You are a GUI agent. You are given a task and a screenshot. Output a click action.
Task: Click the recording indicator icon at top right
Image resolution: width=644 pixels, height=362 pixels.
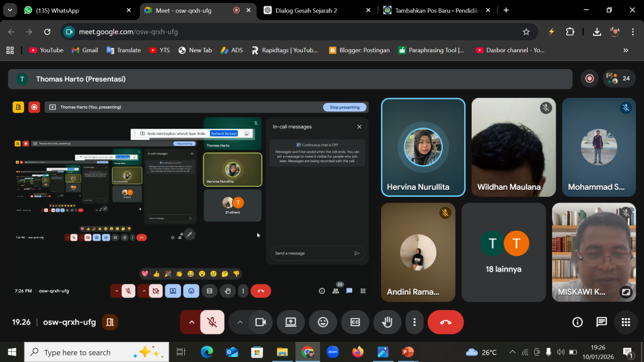point(589,79)
